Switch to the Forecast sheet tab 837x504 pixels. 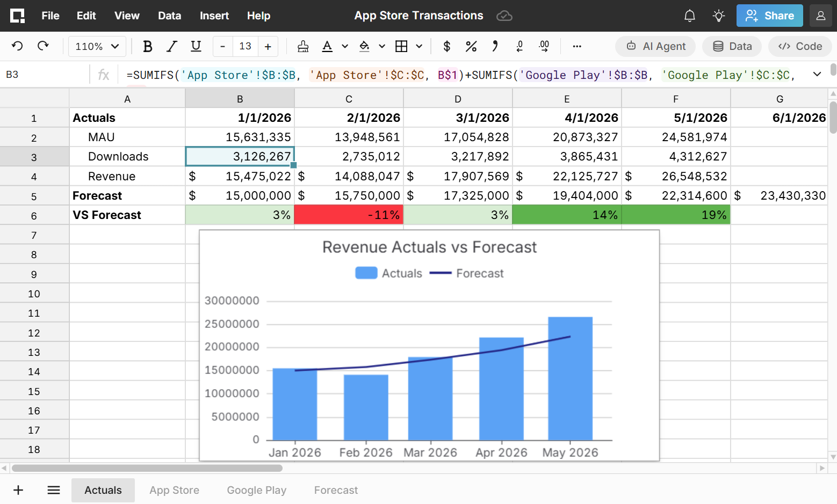click(336, 490)
